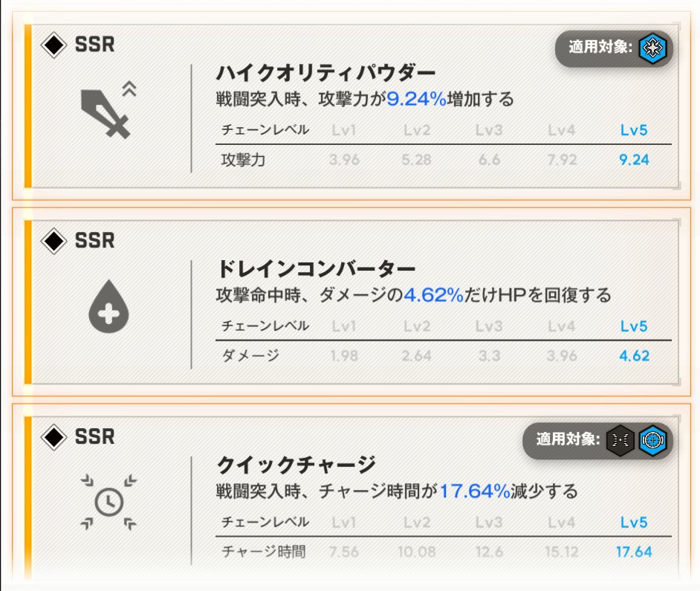Select Lv1 column in the ダメージ table

(x=344, y=326)
